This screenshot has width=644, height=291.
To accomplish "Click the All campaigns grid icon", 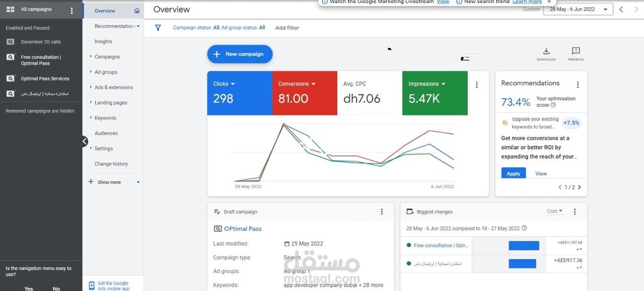I will 10,9.
